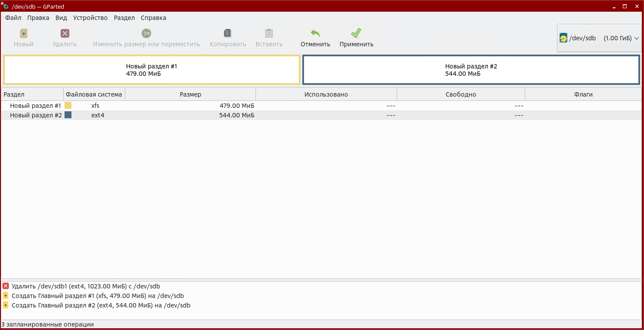Click the 479.00 МиБ size cell in table

click(x=237, y=106)
